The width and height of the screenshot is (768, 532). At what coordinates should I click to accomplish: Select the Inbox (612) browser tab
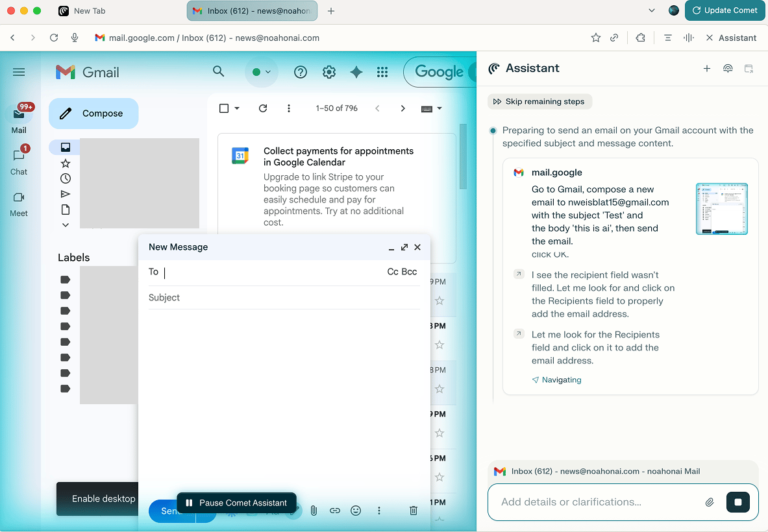tap(252, 11)
